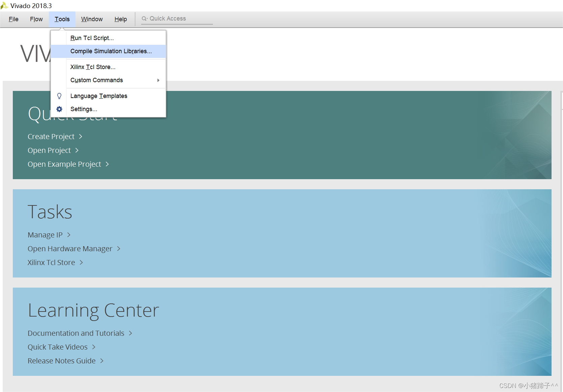Click the Create Project link
The image size is (563, 392).
point(51,136)
